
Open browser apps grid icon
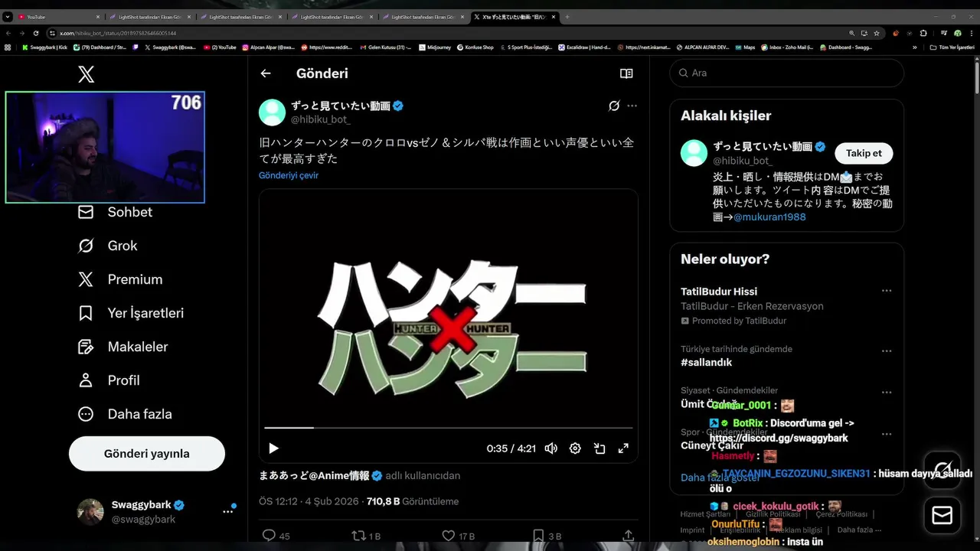coord(8,47)
